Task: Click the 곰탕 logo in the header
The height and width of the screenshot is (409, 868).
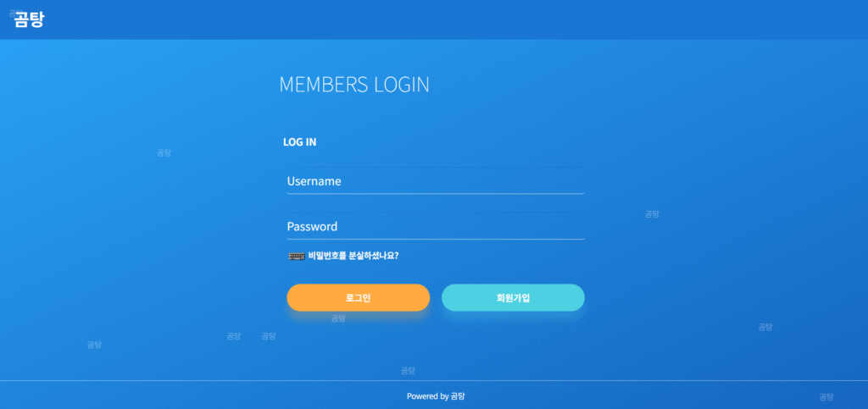Action: click(29, 19)
